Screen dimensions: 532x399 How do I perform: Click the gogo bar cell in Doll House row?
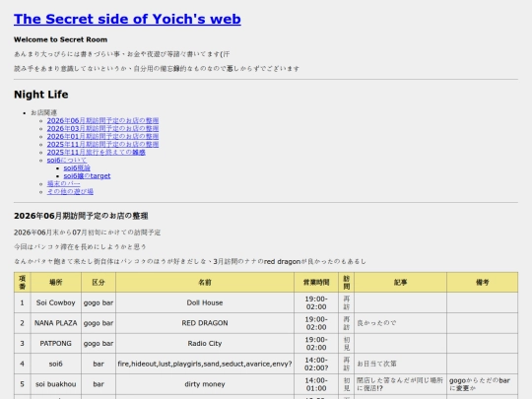click(99, 302)
